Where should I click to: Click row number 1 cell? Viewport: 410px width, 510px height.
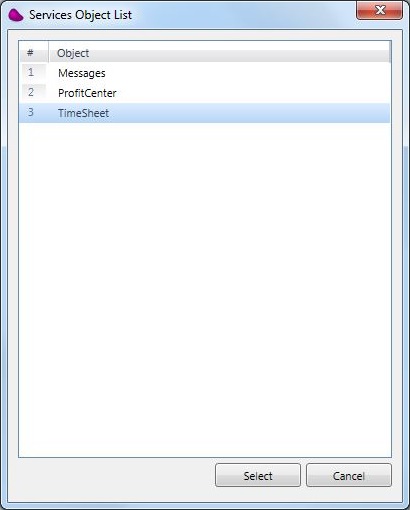click(x=34, y=72)
